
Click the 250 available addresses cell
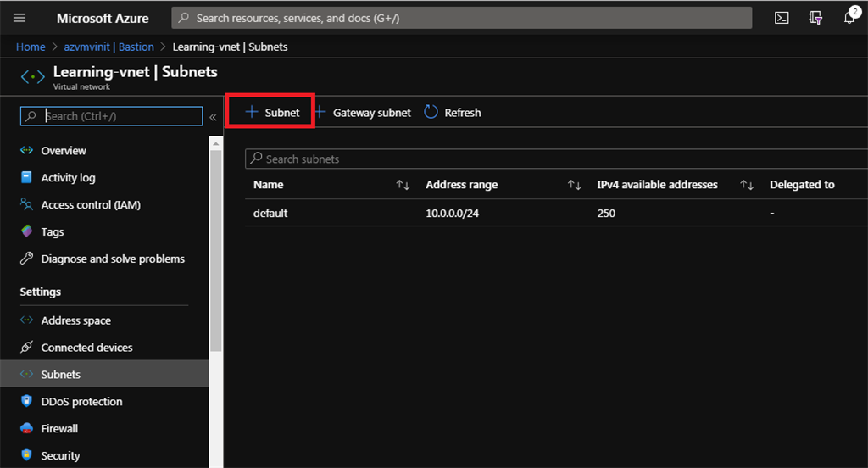click(x=606, y=214)
